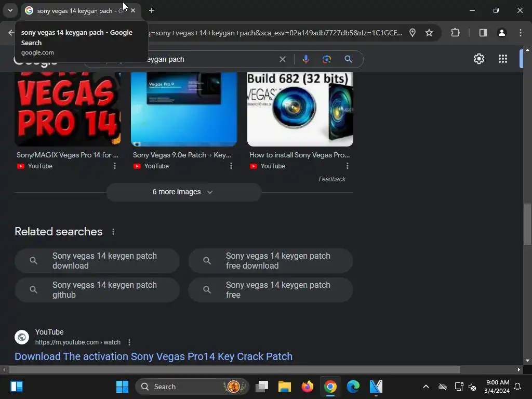Image resolution: width=532 pixels, height=399 pixels.
Task: Close the sony vegas 14 keygan pach tab
Action: click(133, 10)
